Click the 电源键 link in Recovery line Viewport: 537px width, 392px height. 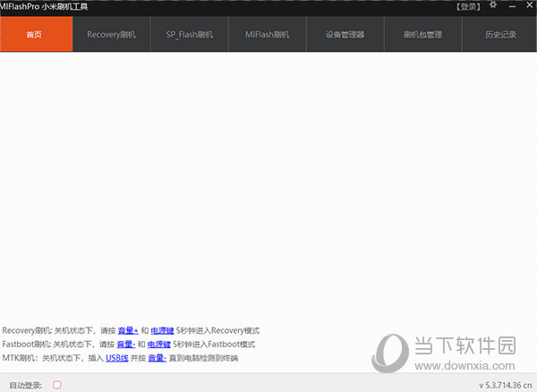click(162, 330)
